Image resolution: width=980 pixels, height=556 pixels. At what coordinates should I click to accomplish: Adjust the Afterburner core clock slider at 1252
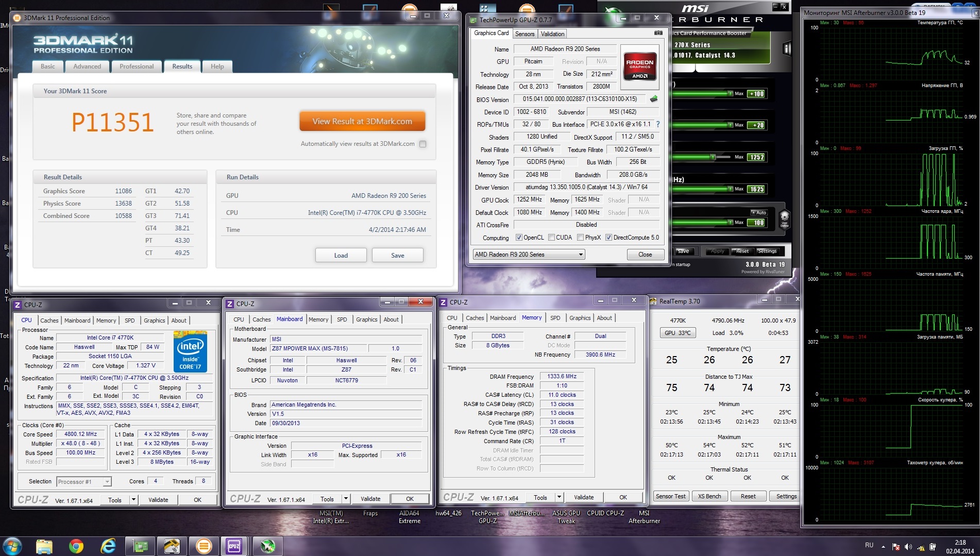pyautogui.click(x=713, y=157)
